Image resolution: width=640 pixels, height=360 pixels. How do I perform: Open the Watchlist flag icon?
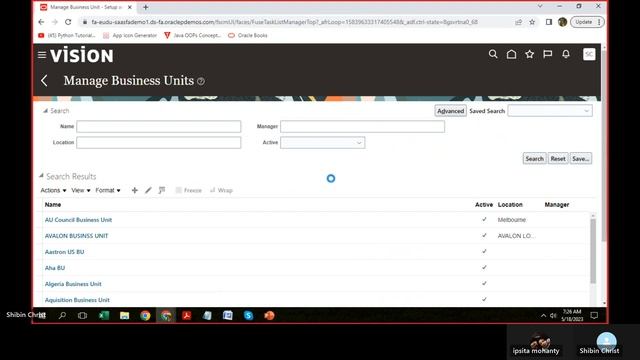pyautogui.click(x=548, y=54)
